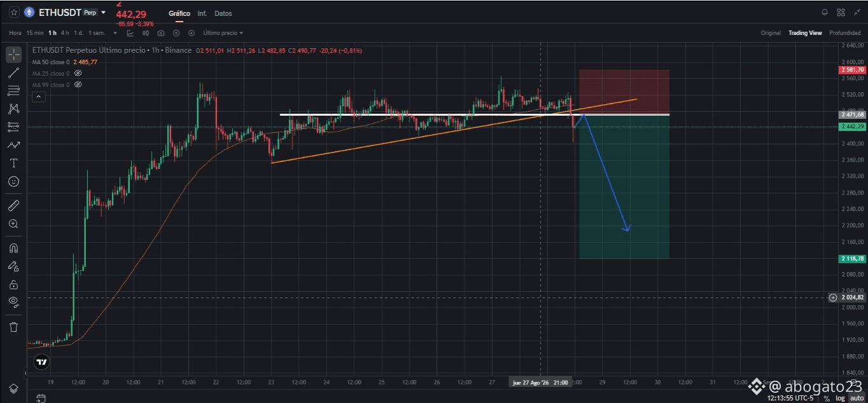Switch to the Profundidad depth view

tap(845, 33)
